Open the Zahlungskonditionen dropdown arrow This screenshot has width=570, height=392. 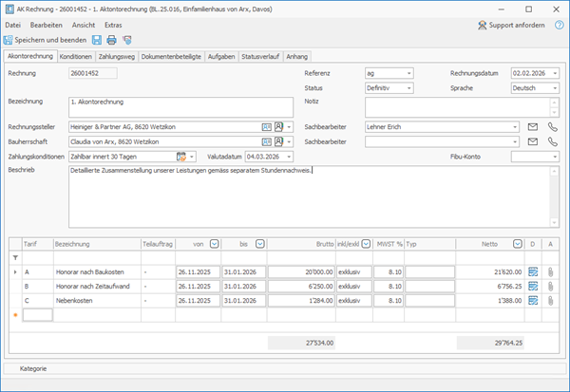click(192, 157)
